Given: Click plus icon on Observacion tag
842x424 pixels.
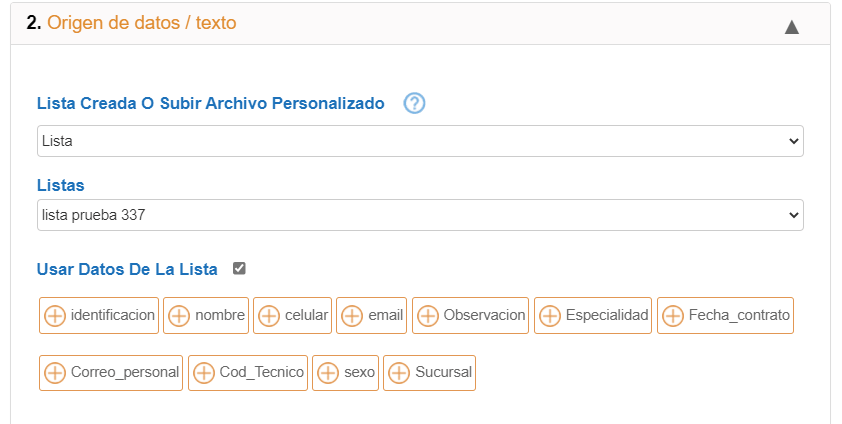Looking at the screenshot, I should click(428, 316).
